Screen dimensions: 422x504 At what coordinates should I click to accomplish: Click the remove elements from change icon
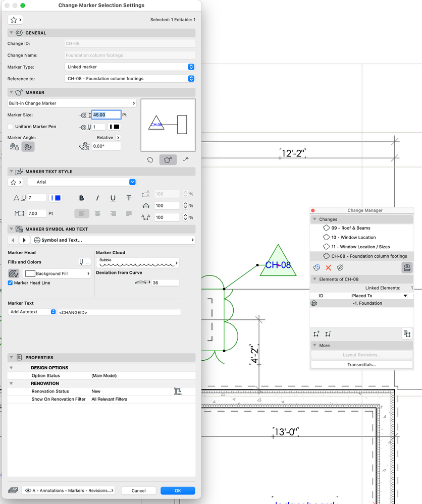tap(328, 334)
